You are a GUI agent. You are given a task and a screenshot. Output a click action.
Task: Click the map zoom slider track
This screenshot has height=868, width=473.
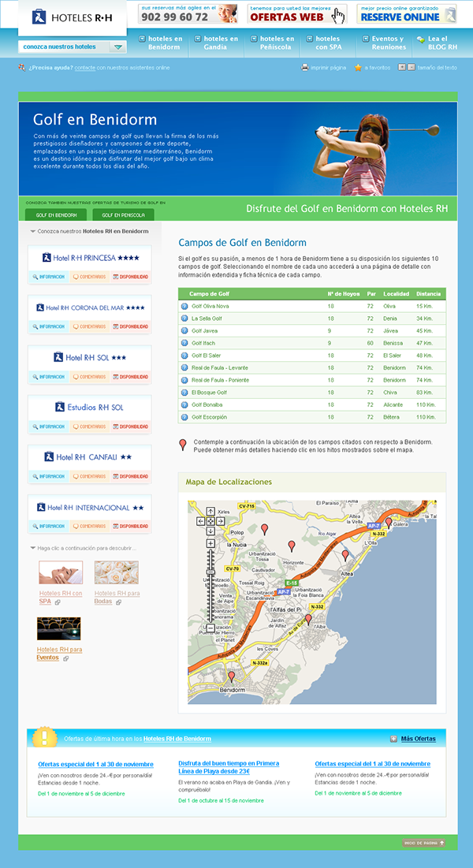pos(210,587)
